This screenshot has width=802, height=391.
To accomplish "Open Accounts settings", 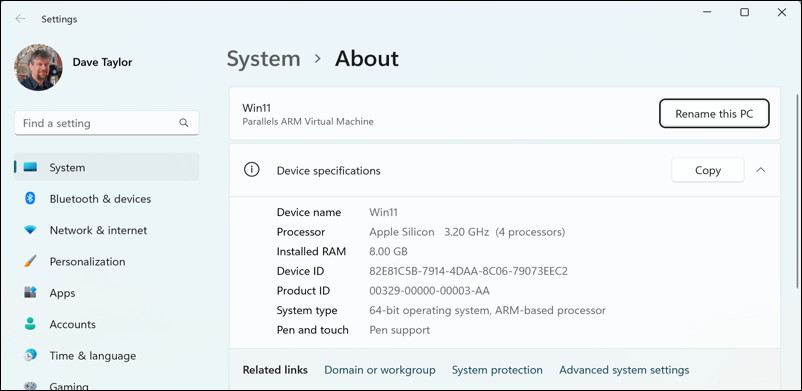I will tap(73, 324).
